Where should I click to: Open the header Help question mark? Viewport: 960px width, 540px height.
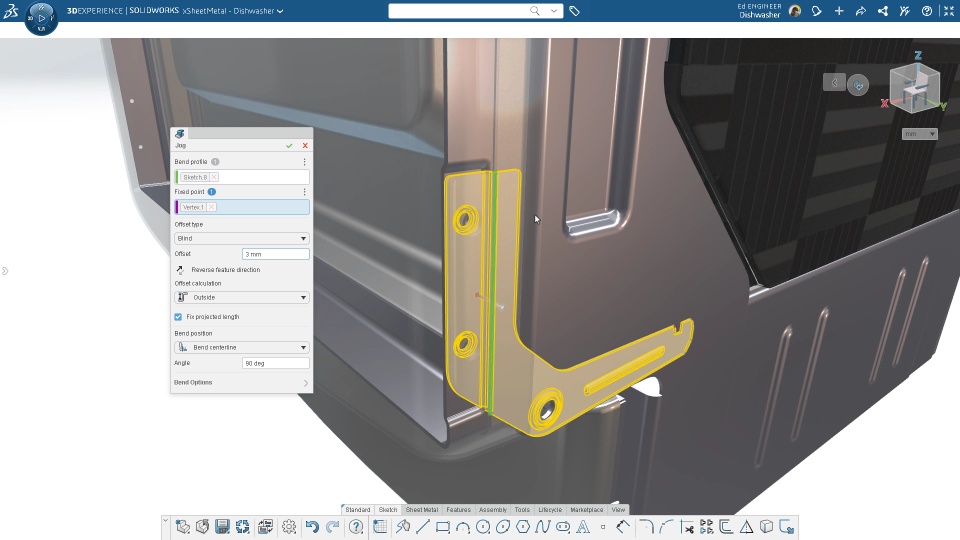[x=927, y=11]
